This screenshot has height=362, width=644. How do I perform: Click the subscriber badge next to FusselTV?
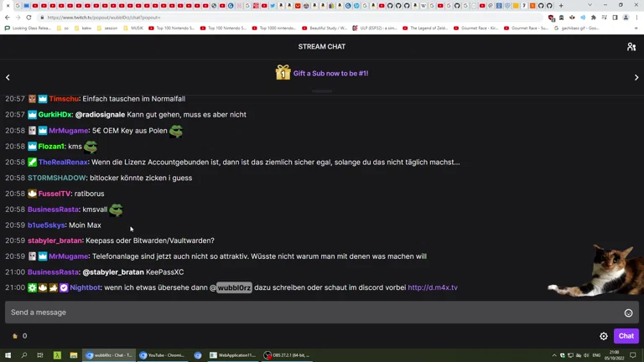click(32, 194)
